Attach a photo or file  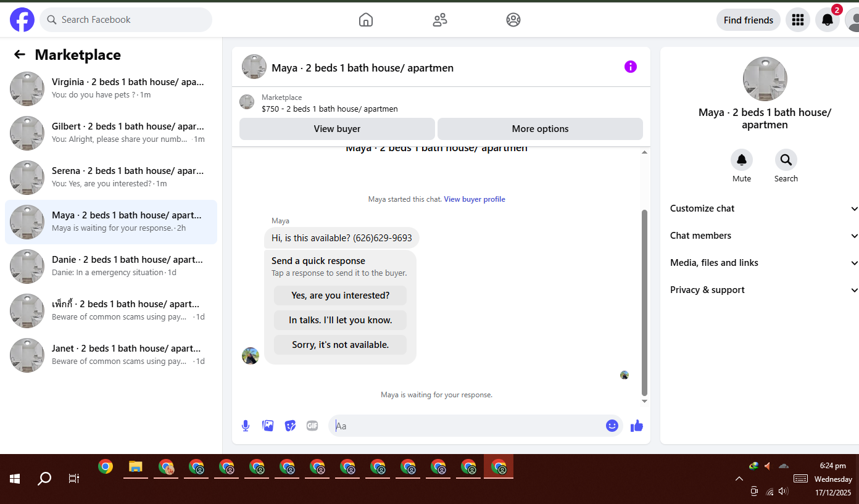coord(268,426)
